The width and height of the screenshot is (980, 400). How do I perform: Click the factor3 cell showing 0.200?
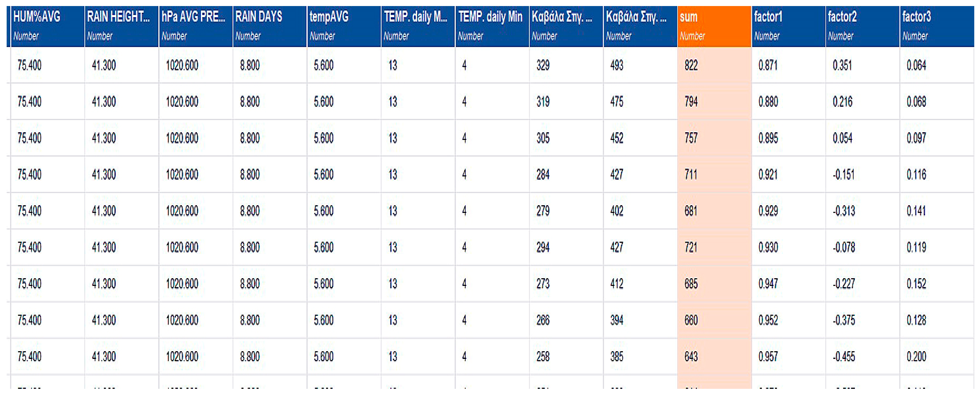[x=916, y=357]
